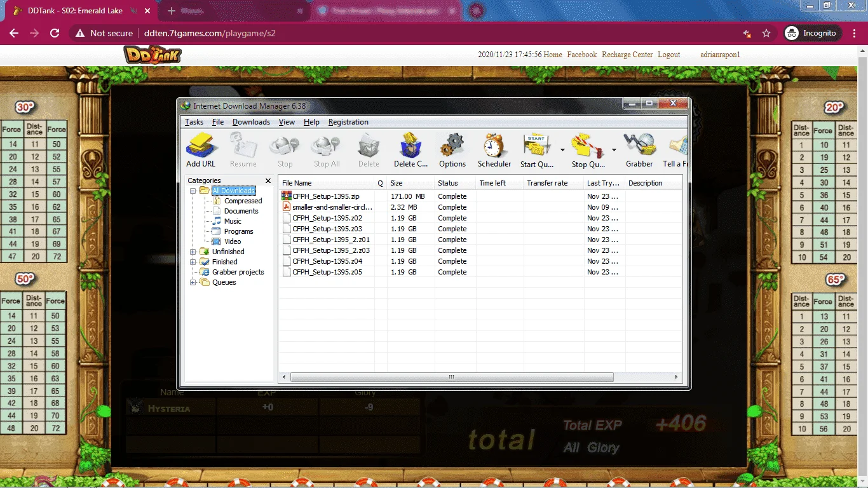Select the Compressed category

click(243, 201)
